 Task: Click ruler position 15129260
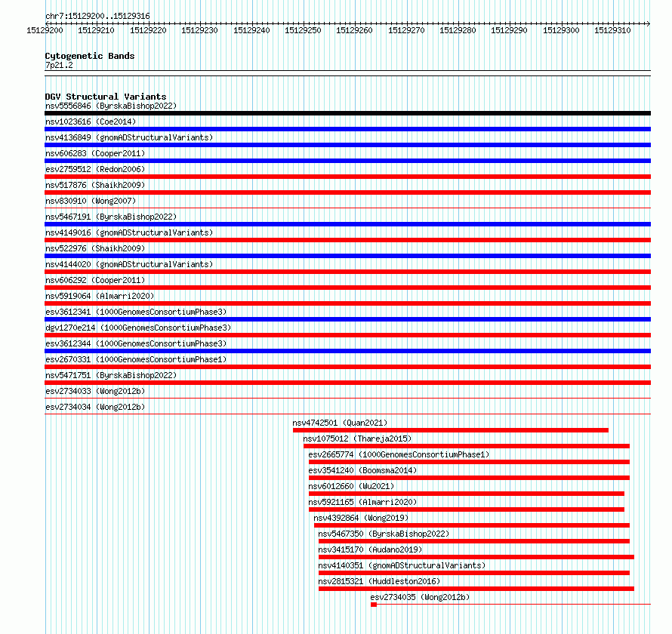click(x=354, y=30)
